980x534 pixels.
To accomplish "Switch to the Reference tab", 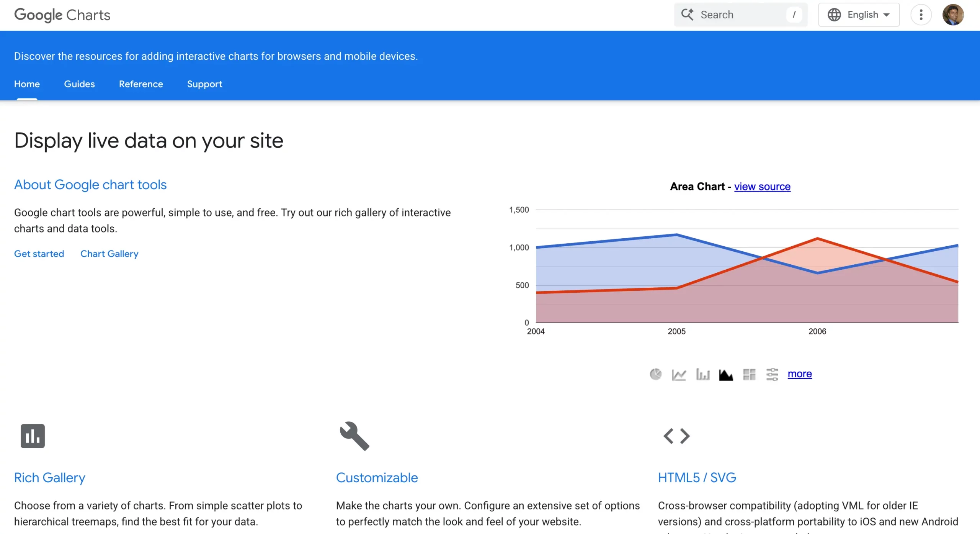I will click(x=141, y=84).
